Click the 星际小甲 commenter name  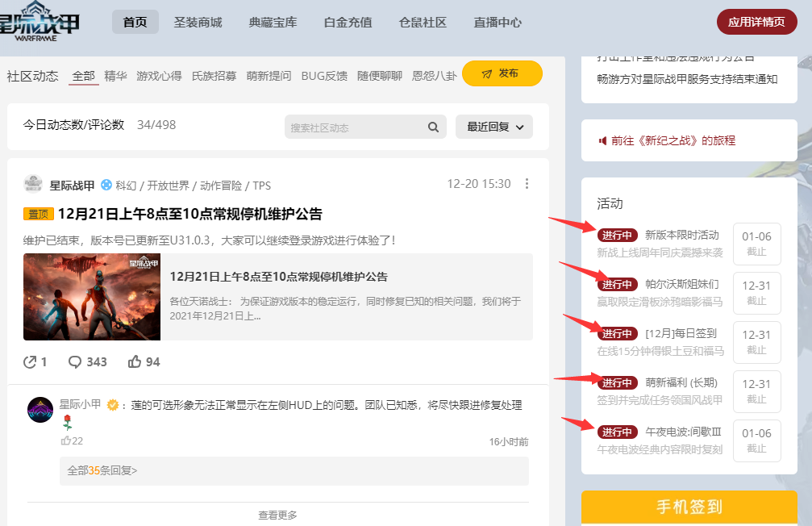80,405
